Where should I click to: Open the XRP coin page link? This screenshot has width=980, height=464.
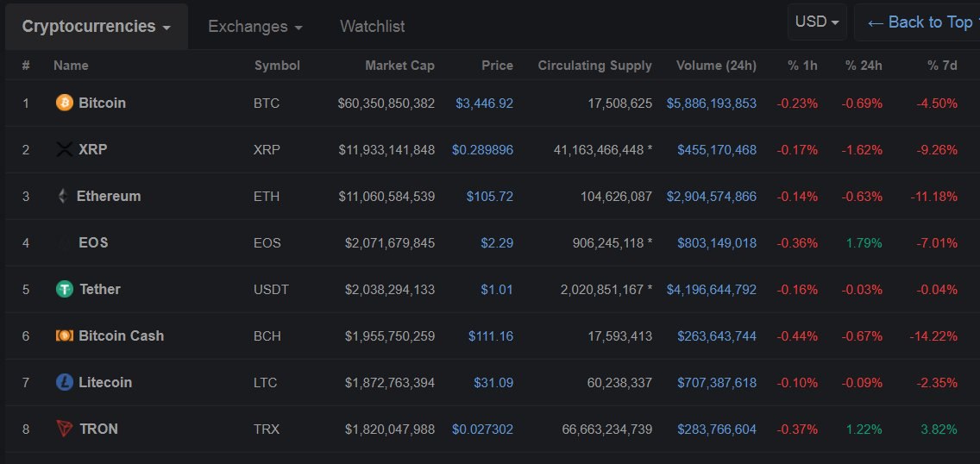92,149
